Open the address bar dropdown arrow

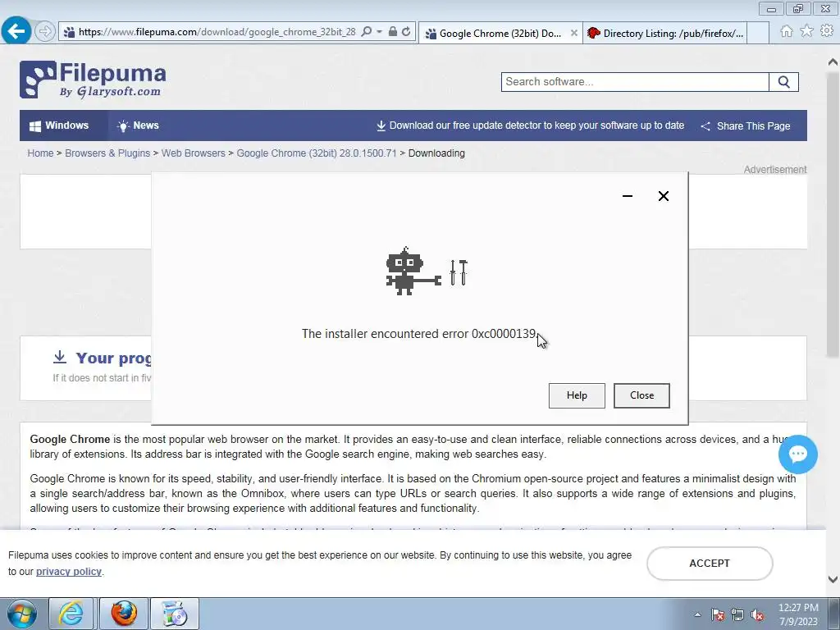pos(379,32)
